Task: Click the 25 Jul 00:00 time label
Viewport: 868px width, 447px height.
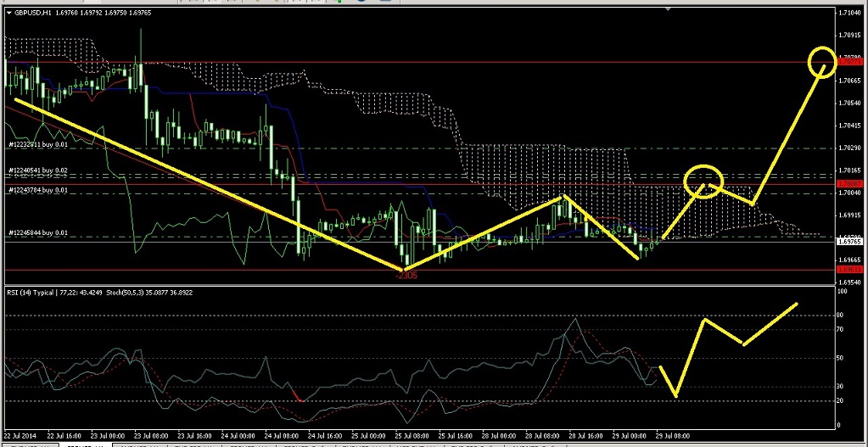Action: click(369, 436)
